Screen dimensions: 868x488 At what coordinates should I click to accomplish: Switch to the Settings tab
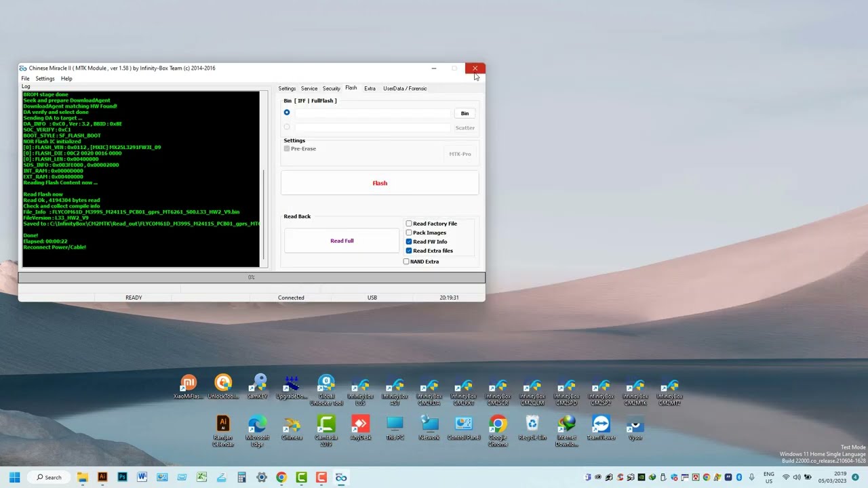click(x=287, y=88)
